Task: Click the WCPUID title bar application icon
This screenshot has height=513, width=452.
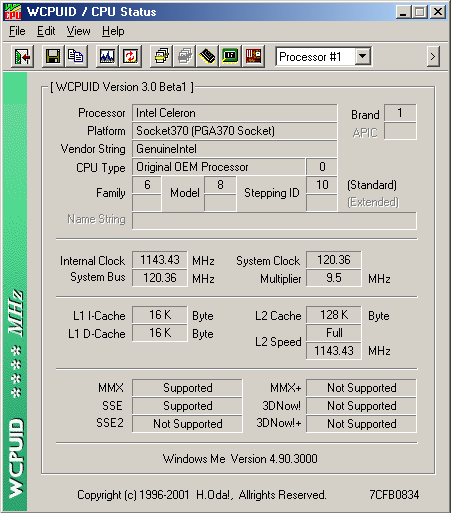Action: (13, 12)
